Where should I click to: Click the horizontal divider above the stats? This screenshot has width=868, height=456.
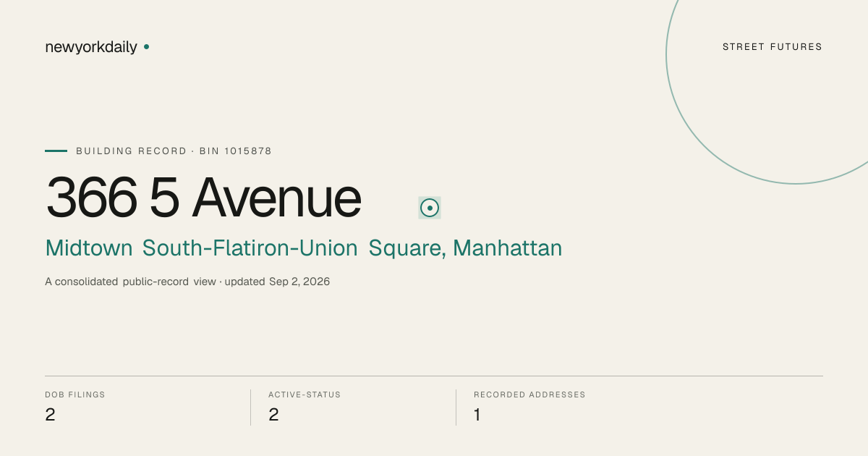click(434, 376)
